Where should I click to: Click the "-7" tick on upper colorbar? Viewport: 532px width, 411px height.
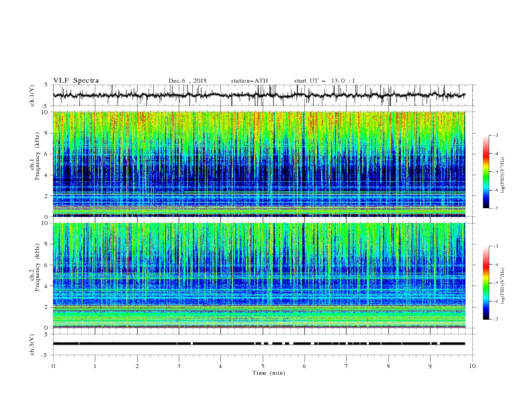[x=496, y=208]
